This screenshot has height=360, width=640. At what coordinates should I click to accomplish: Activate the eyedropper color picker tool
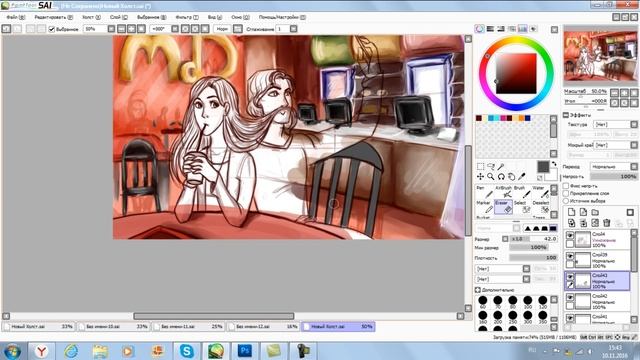tap(522, 176)
